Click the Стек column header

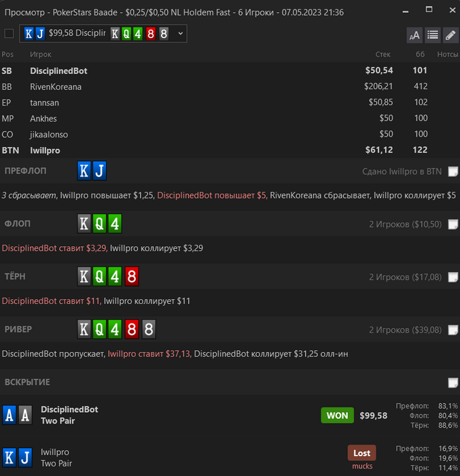[x=383, y=54]
